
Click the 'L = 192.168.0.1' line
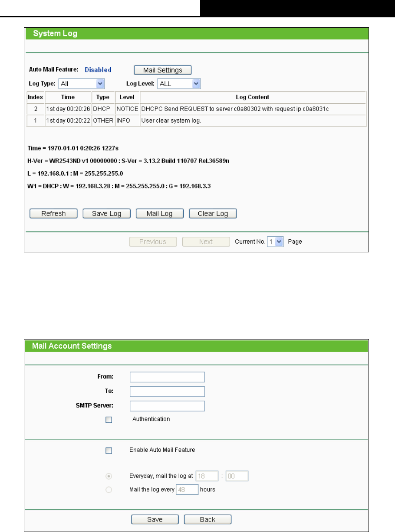pos(76,173)
